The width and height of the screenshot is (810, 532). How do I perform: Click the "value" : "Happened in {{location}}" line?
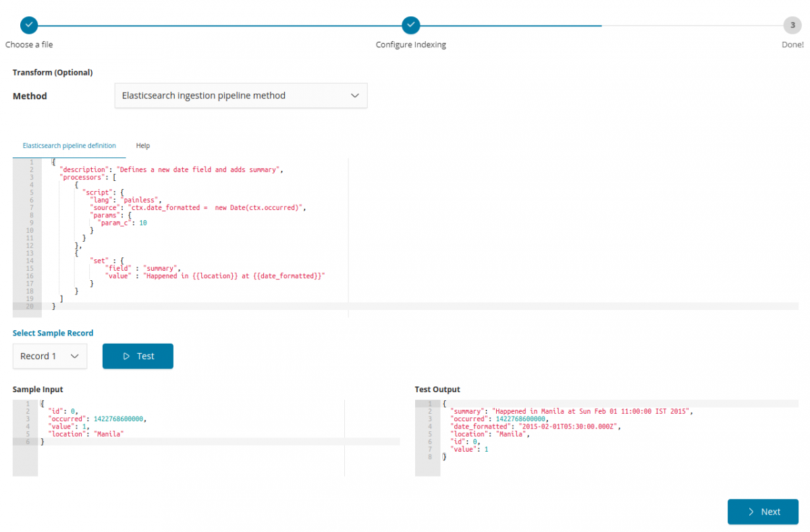[x=215, y=276]
